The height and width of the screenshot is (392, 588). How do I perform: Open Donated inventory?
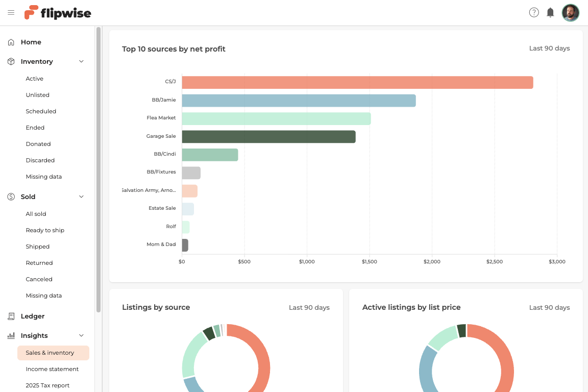click(x=38, y=143)
